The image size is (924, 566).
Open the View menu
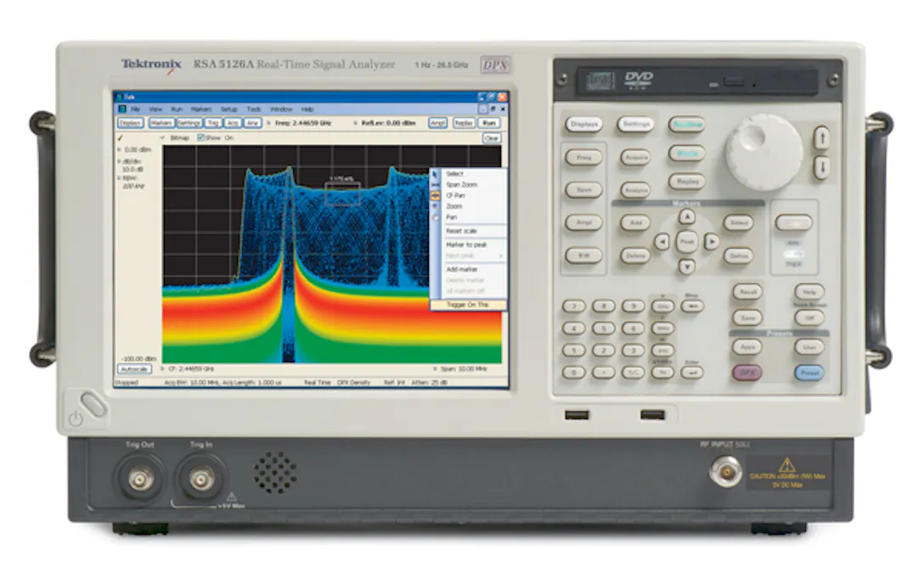pos(155,109)
